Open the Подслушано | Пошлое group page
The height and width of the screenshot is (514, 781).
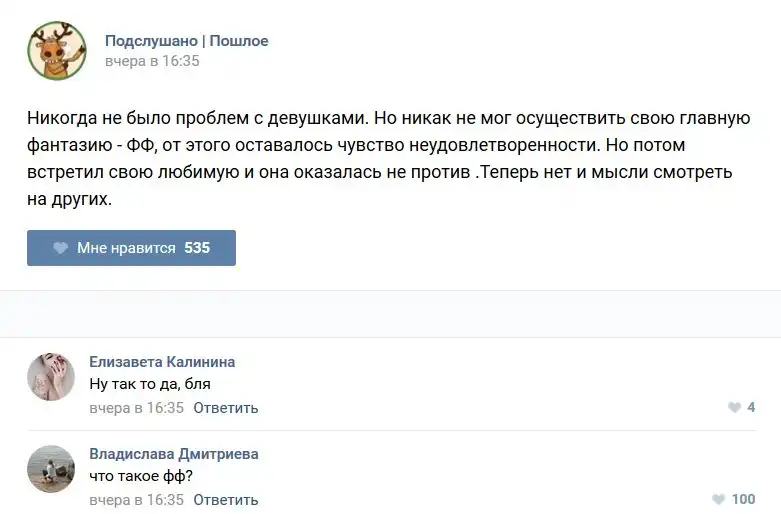tap(186, 41)
